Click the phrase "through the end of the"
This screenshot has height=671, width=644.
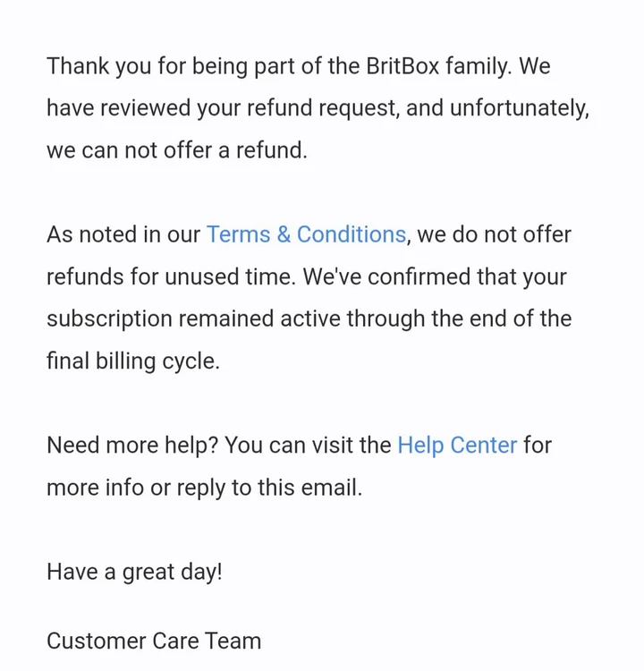[459, 319]
